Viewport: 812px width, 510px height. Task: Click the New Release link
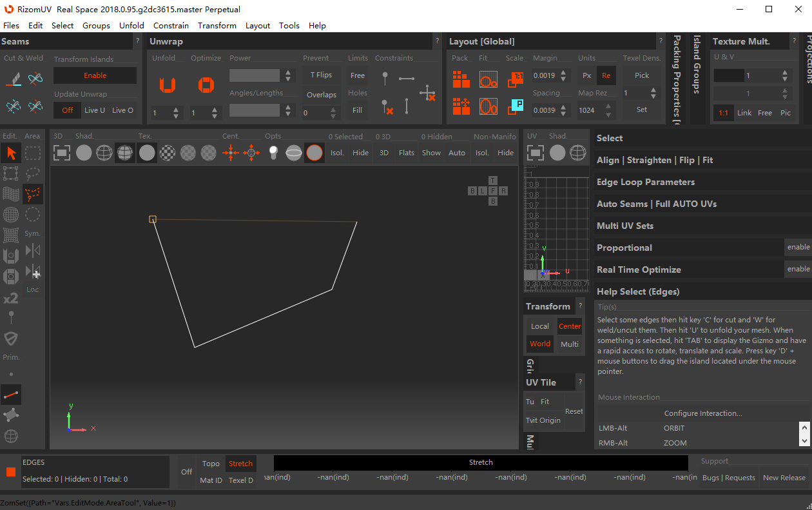click(784, 478)
